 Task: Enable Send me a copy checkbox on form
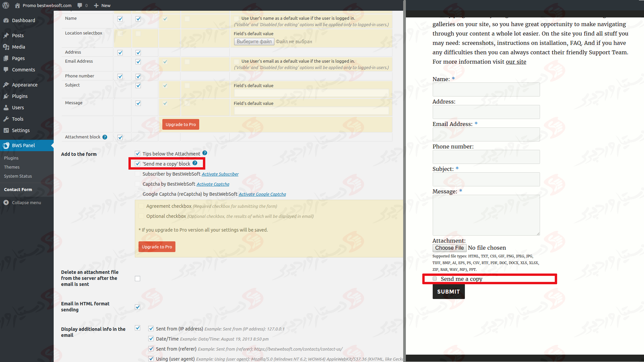click(x=435, y=279)
